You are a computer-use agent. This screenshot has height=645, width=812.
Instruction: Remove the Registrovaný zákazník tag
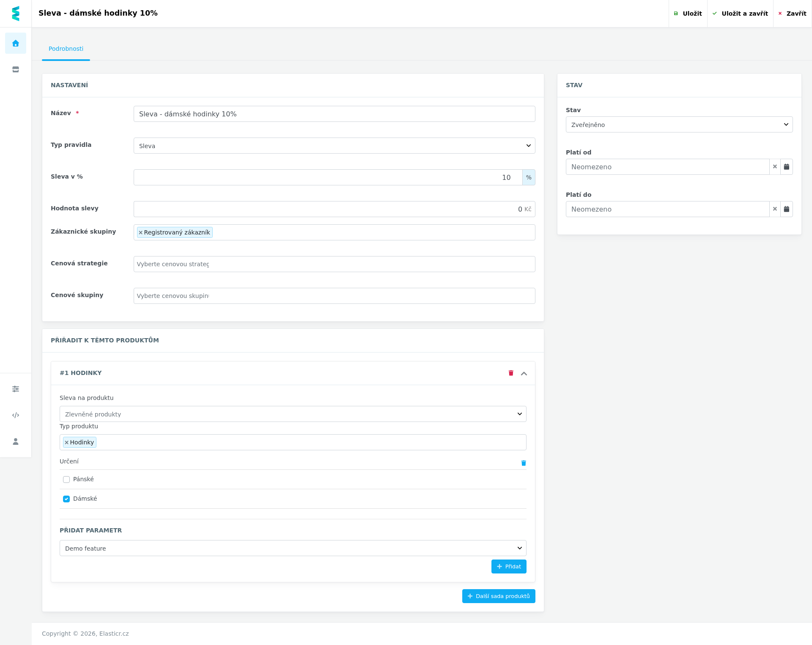(x=140, y=232)
